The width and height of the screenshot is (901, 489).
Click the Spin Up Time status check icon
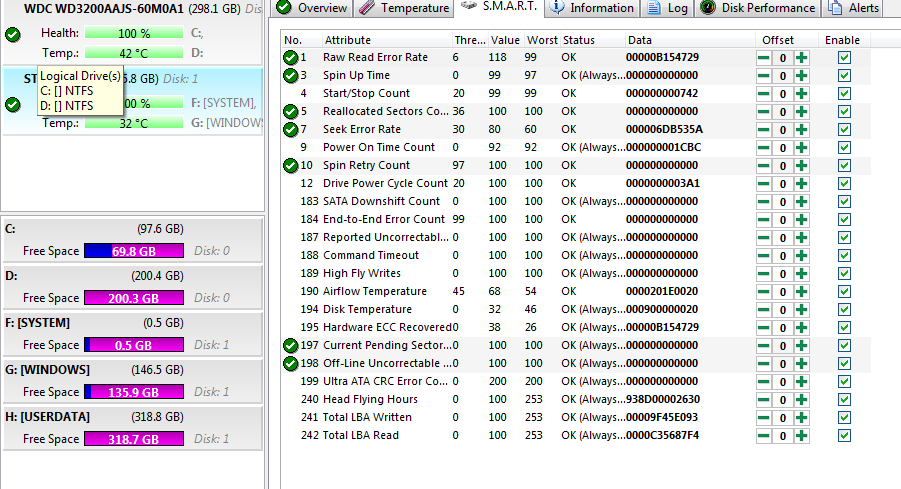click(x=290, y=75)
